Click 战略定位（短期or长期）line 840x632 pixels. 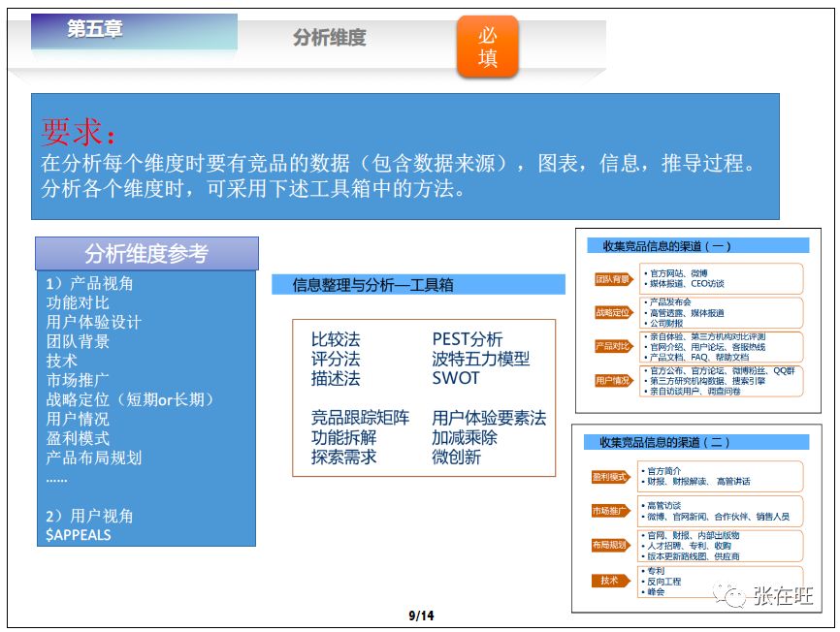(x=130, y=399)
